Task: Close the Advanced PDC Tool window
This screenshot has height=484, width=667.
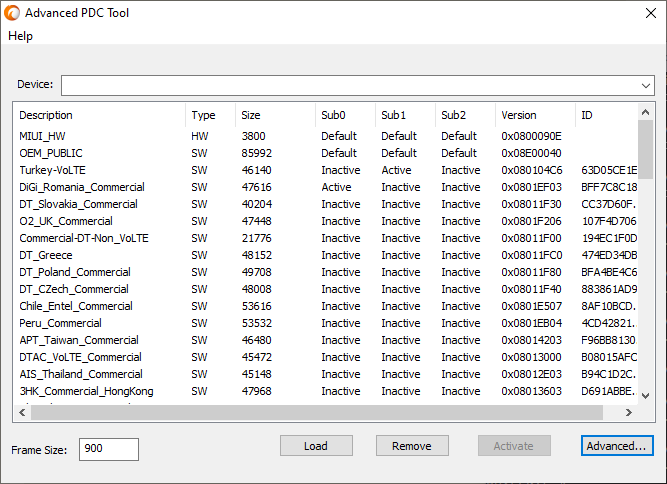Action: click(650, 13)
